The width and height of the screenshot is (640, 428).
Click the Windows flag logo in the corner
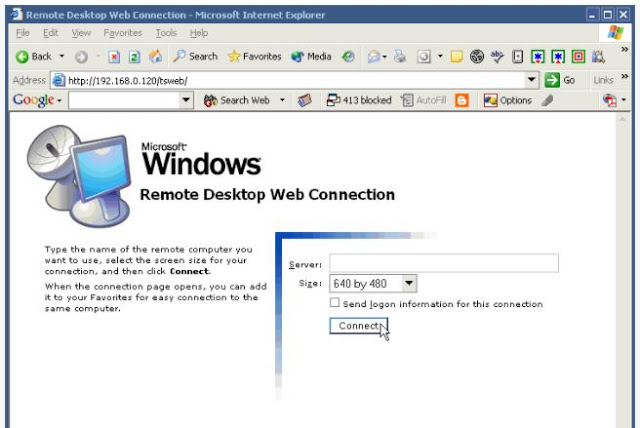tap(615, 33)
